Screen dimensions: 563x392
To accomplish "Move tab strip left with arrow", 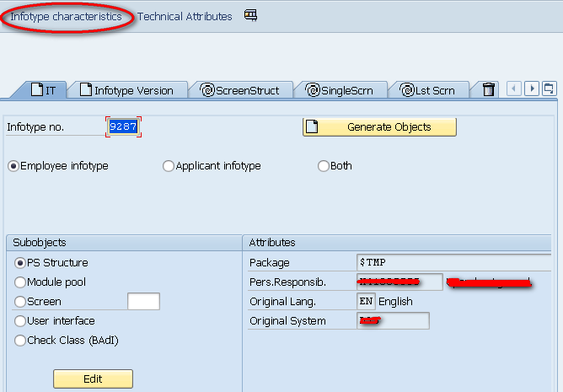I will [x=514, y=89].
